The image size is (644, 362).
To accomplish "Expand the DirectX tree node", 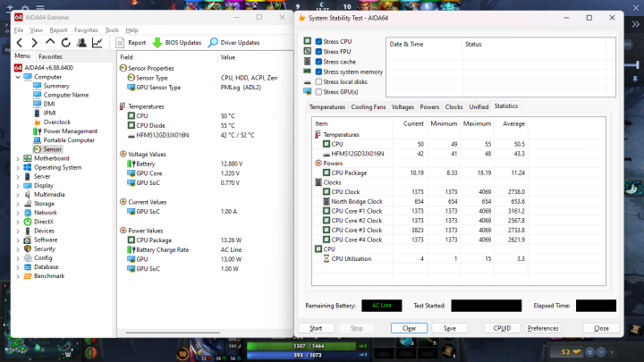I will tap(18, 222).
